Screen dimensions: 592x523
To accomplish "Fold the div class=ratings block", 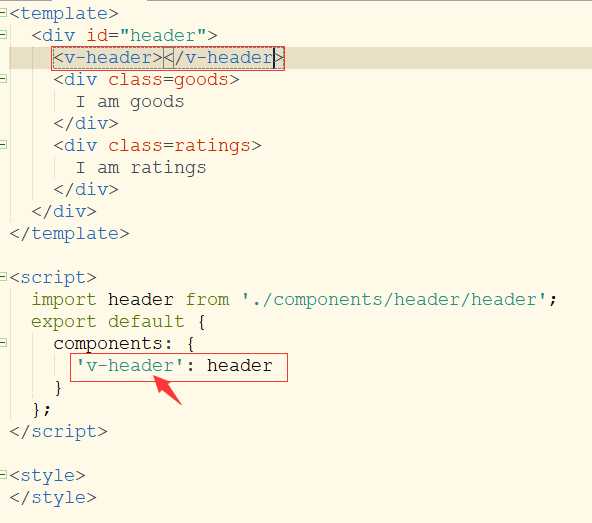I will click(3, 145).
